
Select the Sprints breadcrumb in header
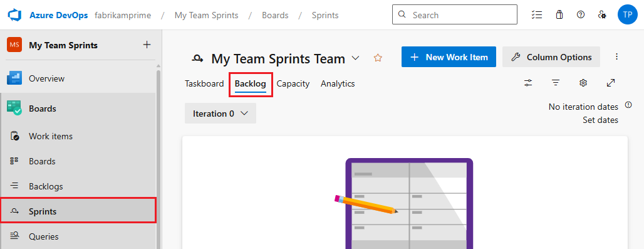point(325,15)
